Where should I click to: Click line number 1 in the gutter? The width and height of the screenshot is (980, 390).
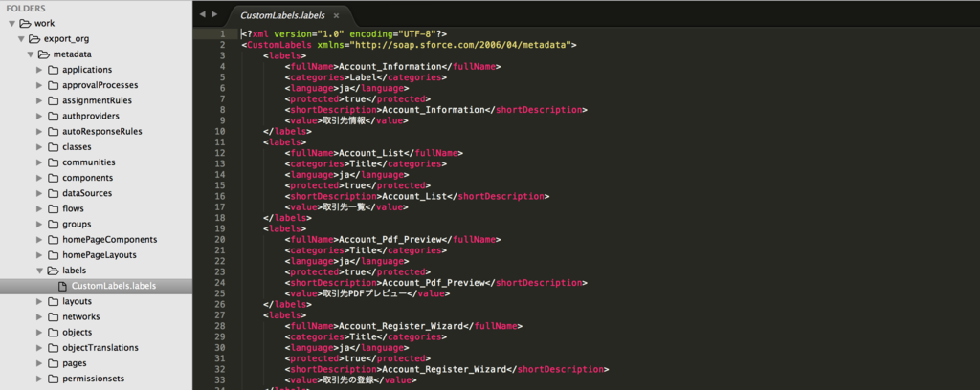222,33
